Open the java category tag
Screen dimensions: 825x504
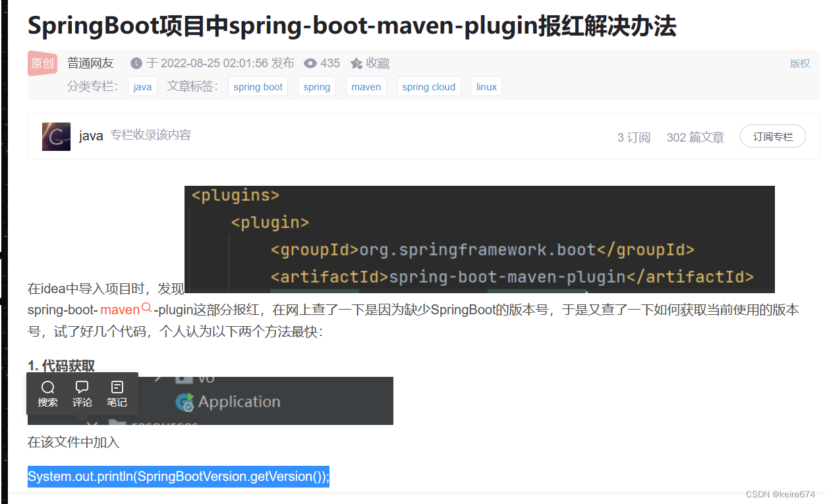[142, 87]
